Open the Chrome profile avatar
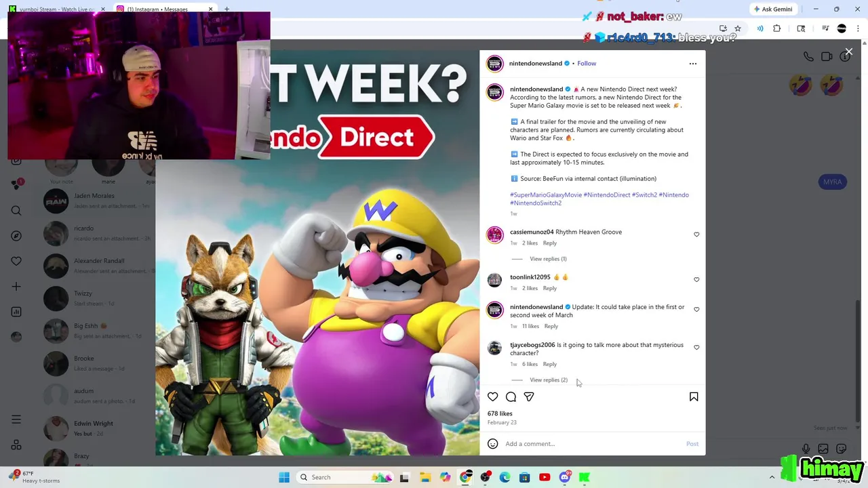868x488 pixels. click(x=842, y=28)
